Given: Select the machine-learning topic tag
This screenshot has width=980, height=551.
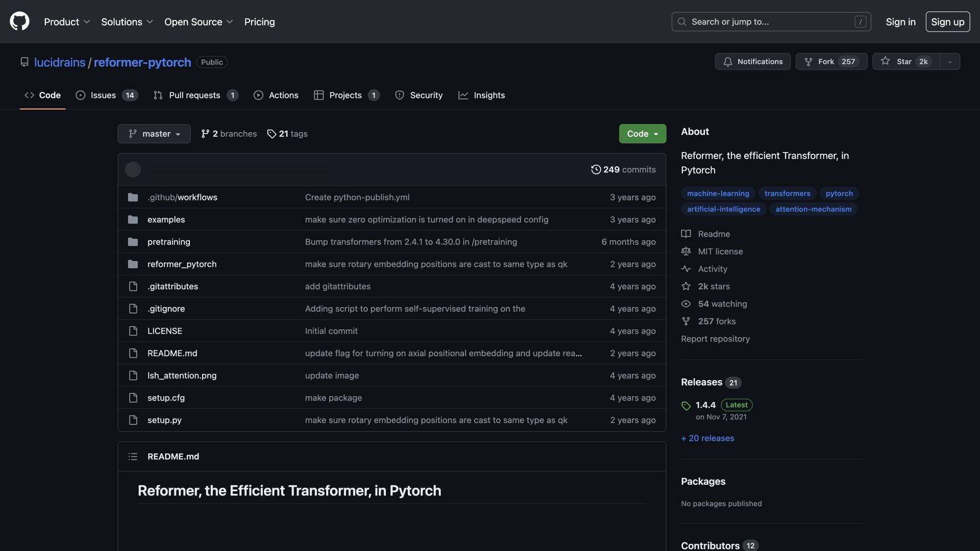Looking at the screenshot, I should click(718, 193).
